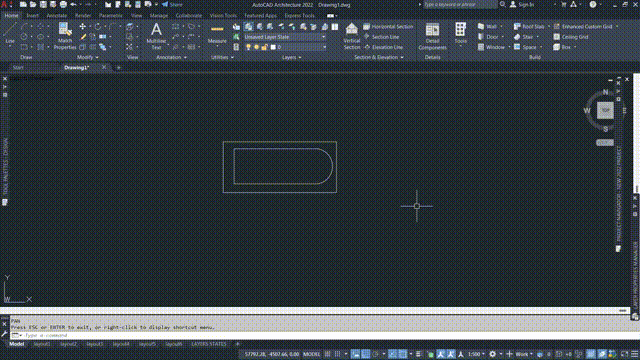The height and width of the screenshot is (360, 640).
Task: Click the Autodesk App Store cart icon
Action: [x=564, y=4]
